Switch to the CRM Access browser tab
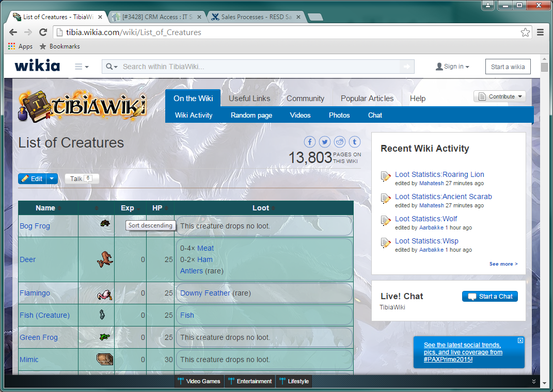This screenshot has height=392, width=553. click(156, 17)
